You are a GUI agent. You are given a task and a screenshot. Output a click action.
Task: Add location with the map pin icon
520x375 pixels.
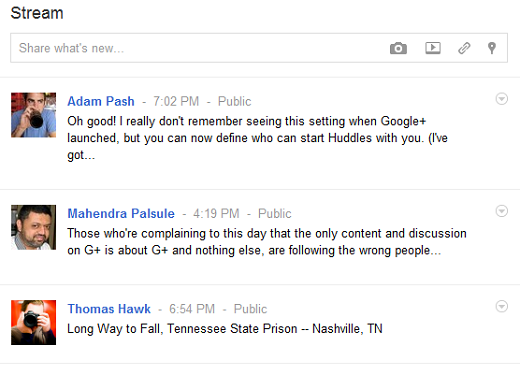pos(492,48)
